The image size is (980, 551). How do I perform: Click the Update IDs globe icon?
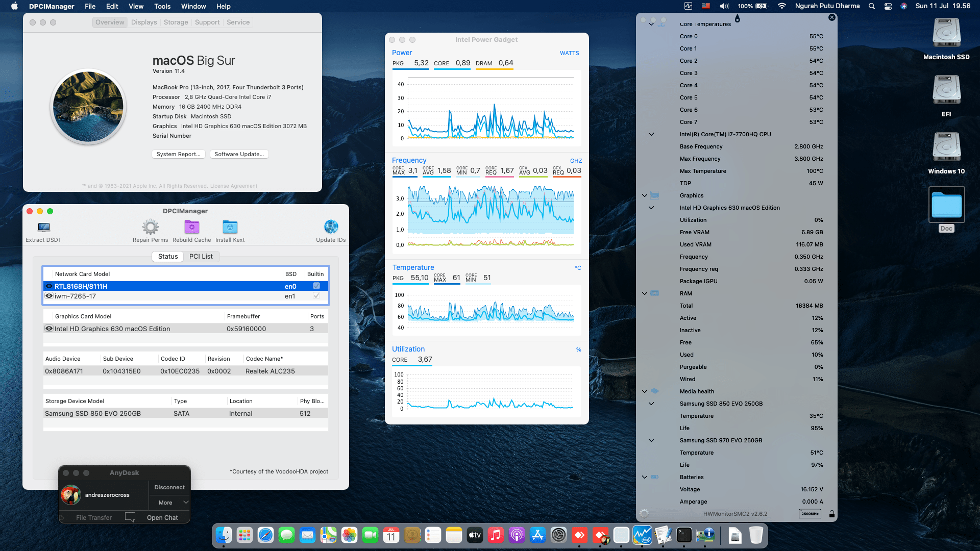coord(331,227)
